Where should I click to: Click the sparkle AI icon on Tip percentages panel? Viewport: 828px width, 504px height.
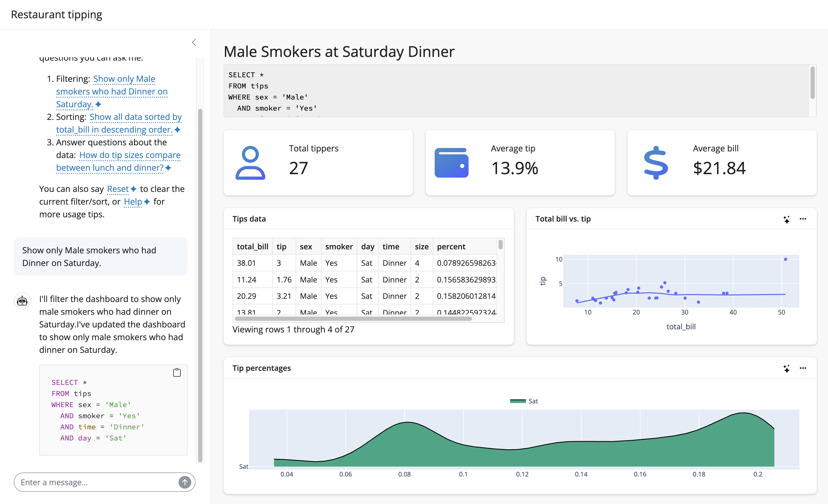pyautogui.click(x=786, y=368)
